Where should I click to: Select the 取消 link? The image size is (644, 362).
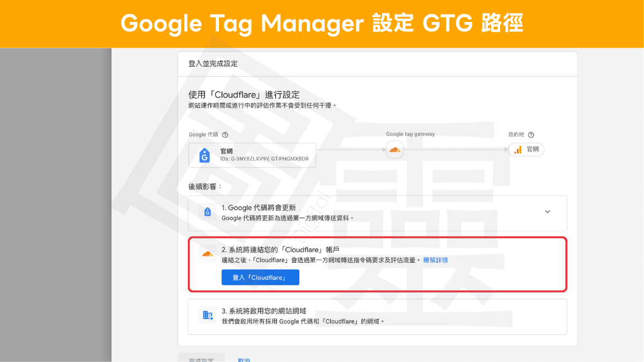(x=244, y=359)
